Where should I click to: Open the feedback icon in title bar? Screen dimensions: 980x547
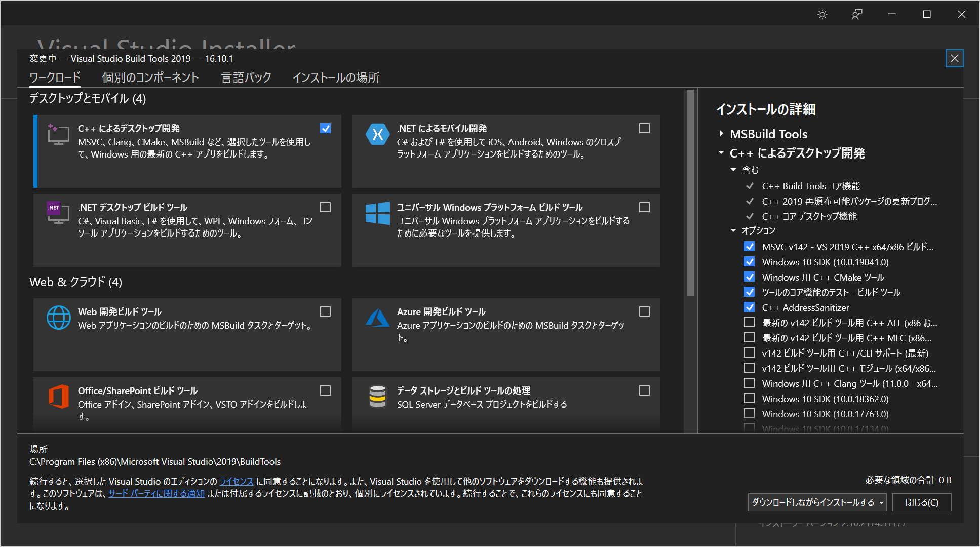click(x=857, y=14)
